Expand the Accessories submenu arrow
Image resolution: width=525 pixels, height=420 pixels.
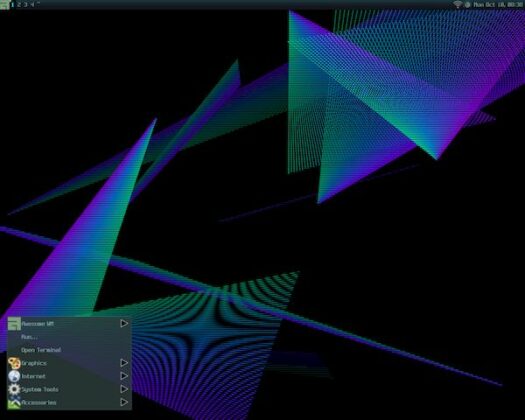pyautogui.click(x=124, y=402)
